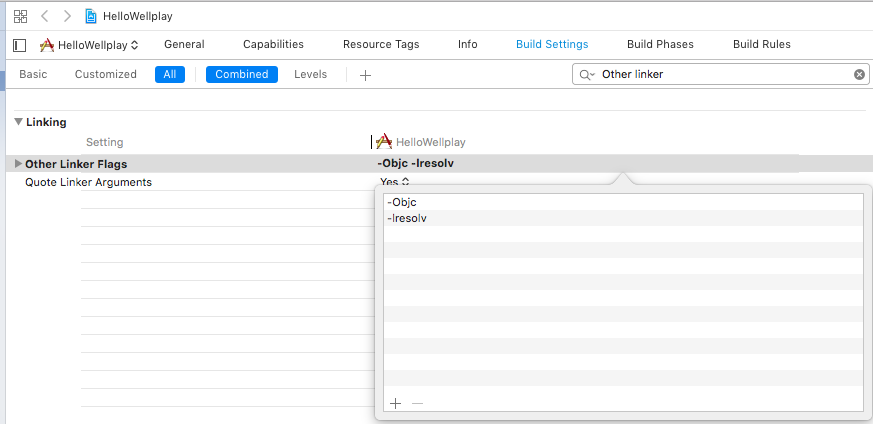Switch to the Build Phases tab
This screenshot has width=873, height=424.
tap(660, 44)
